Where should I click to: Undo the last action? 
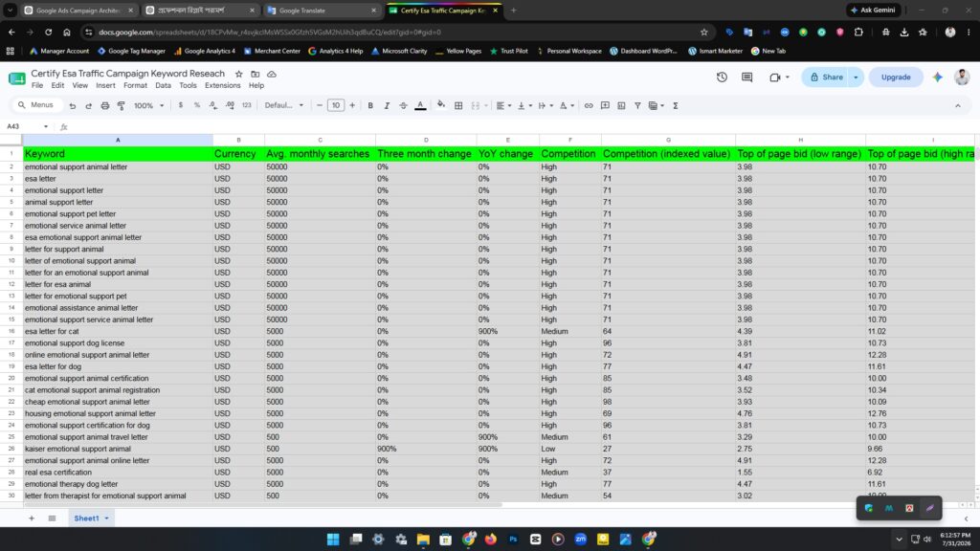point(73,105)
